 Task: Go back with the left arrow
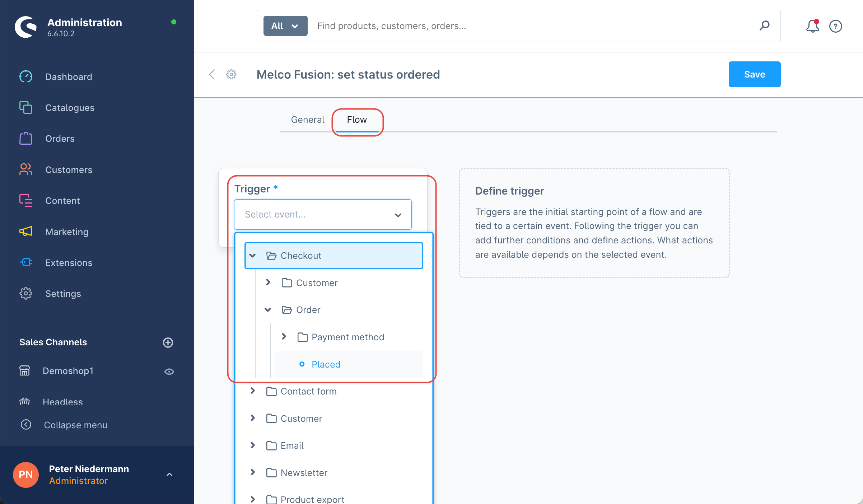pyautogui.click(x=212, y=74)
